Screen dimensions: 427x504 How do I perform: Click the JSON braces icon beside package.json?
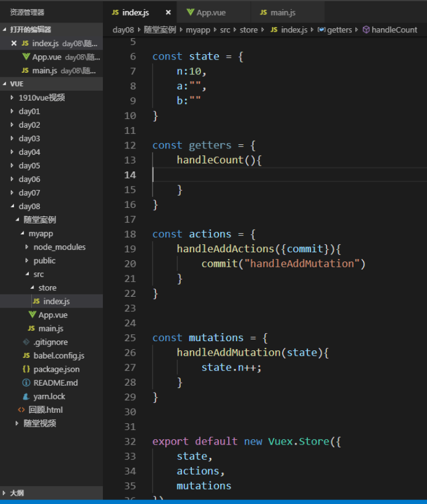(x=26, y=369)
